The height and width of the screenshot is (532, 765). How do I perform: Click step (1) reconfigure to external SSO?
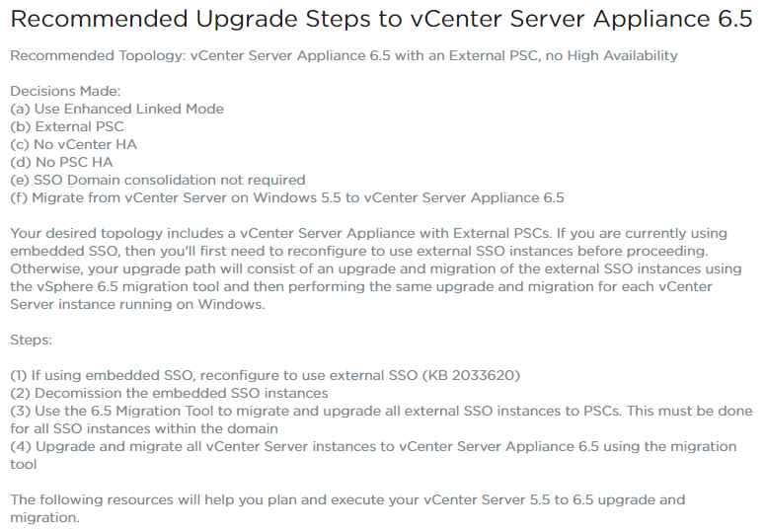coord(266,375)
